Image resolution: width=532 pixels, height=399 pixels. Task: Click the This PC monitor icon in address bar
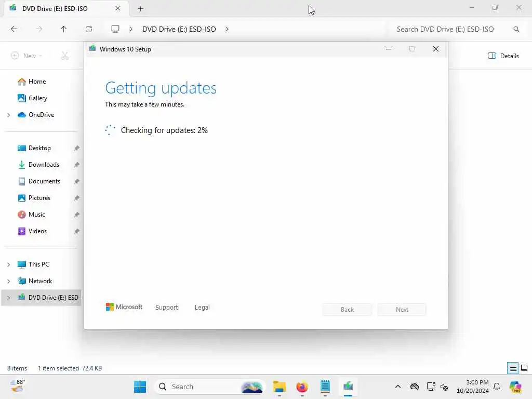[x=115, y=29]
